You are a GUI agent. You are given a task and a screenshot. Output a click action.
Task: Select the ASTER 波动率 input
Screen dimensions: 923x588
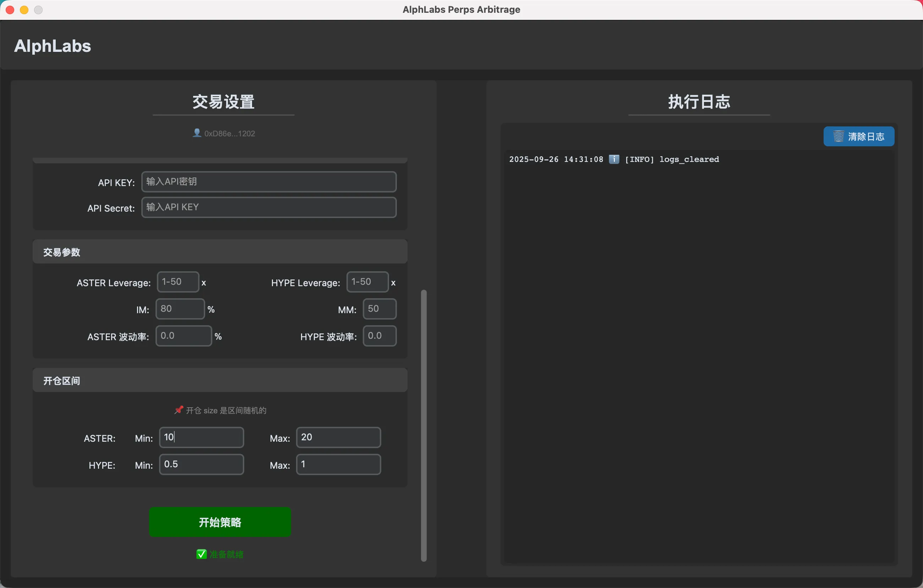184,336
